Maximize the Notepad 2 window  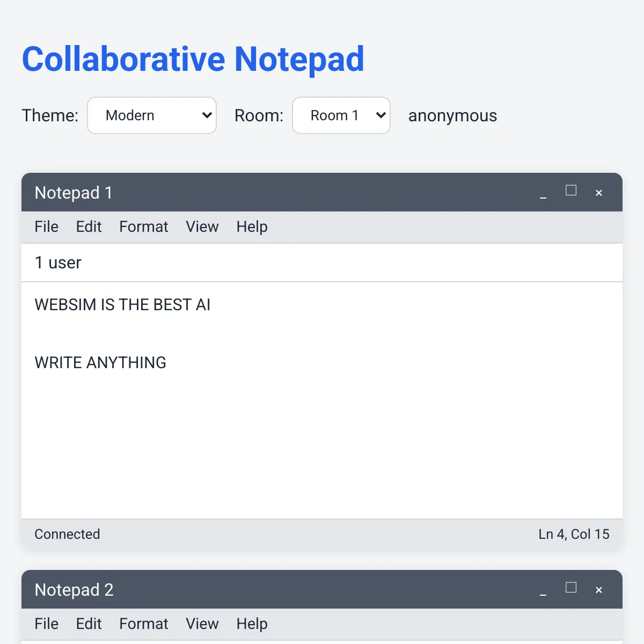(570, 588)
